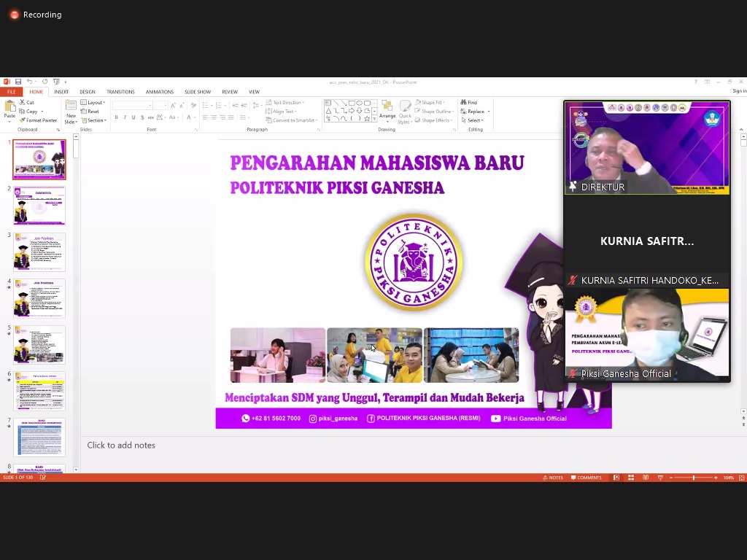Viewport: 747px width, 560px height.
Task: Zoom out using the minus button
Action: click(671, 478)
